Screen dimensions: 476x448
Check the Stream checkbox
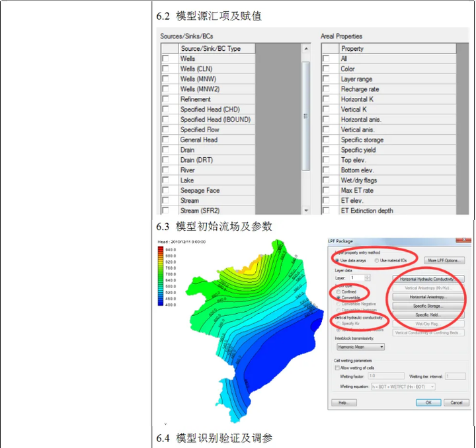[166, 200]
